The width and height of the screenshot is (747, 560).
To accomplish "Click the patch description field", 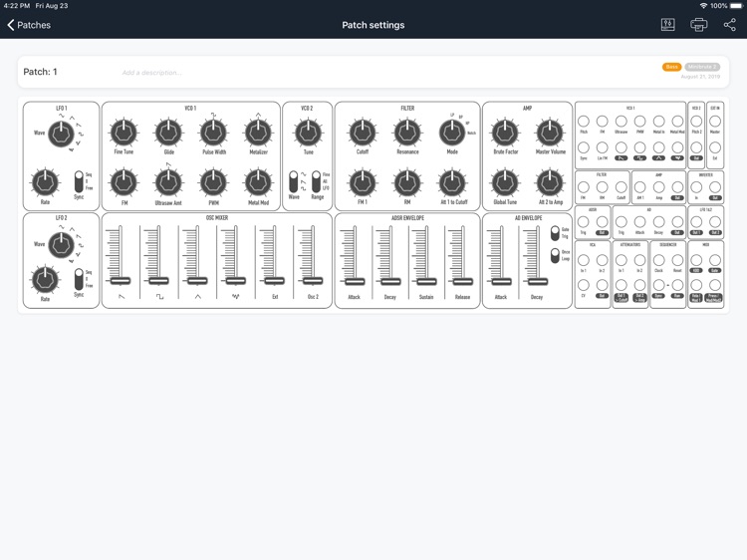I will tap(299, 73).
